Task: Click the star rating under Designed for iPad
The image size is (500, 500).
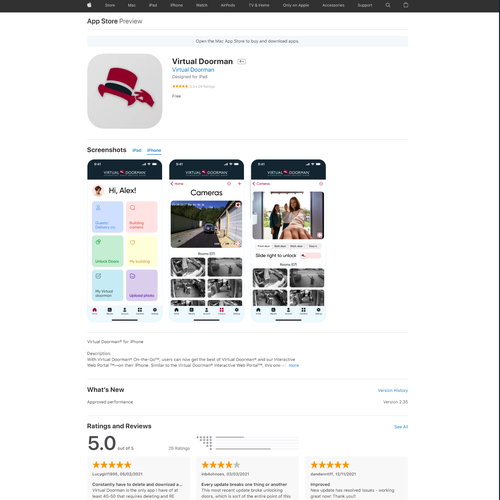Action: pyautogui.click(x=180, y=86)
